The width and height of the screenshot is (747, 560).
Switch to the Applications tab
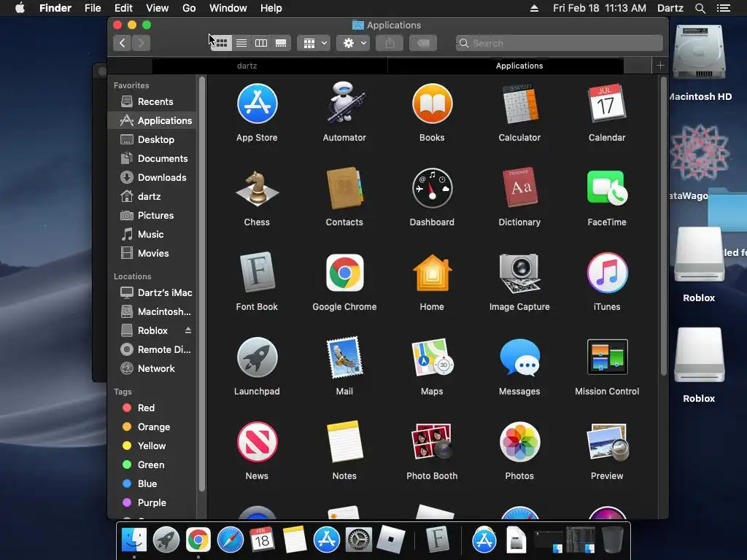pos(519,66)
